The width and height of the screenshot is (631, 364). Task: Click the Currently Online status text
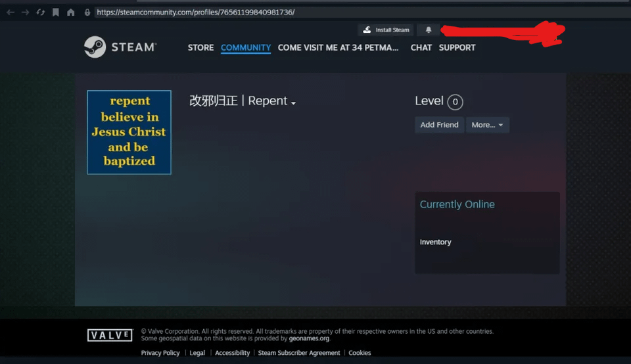click(457, 204)
